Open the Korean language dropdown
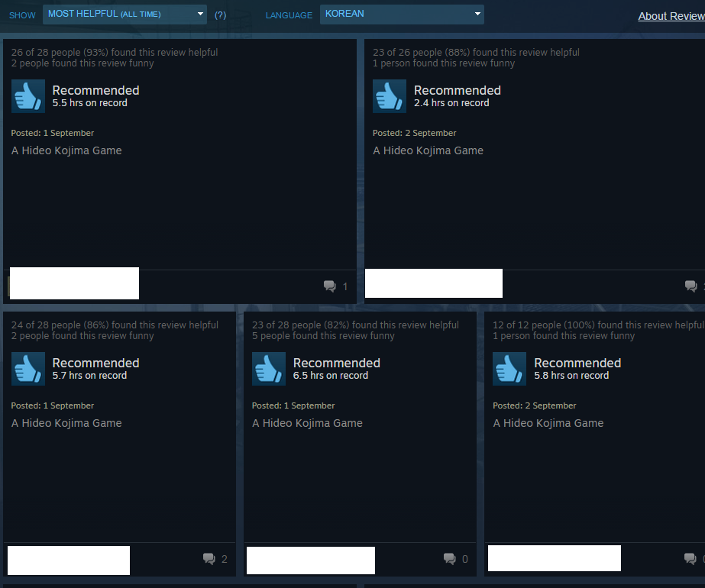 point(402,15)
